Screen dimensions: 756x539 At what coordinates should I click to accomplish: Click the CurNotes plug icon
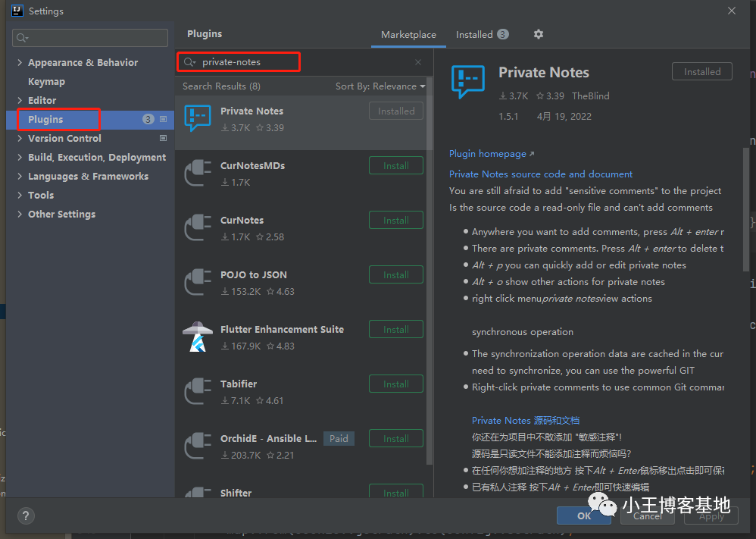(198, 227)
